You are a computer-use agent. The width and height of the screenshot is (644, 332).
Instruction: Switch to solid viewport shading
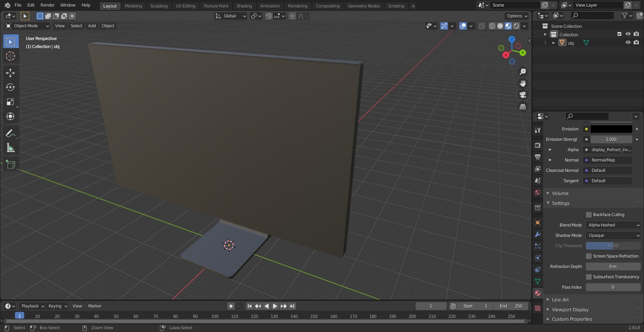tap(500, 26)
